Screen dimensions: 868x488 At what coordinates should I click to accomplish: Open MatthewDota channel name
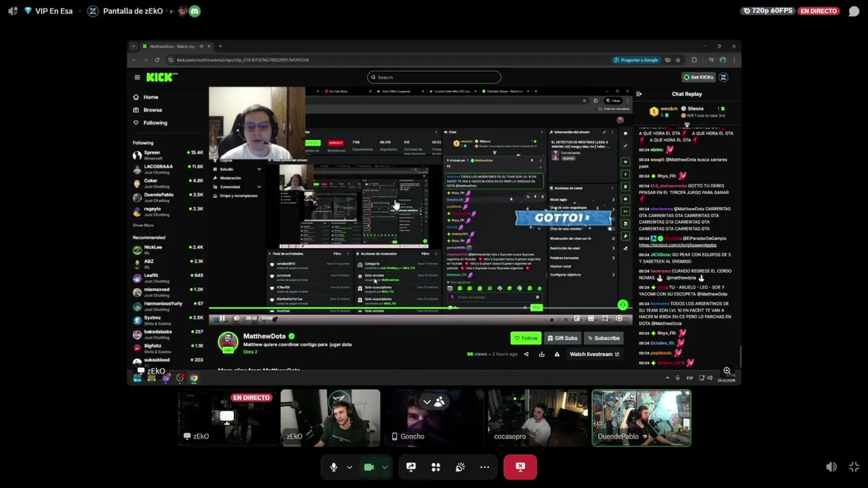(264, 336)
